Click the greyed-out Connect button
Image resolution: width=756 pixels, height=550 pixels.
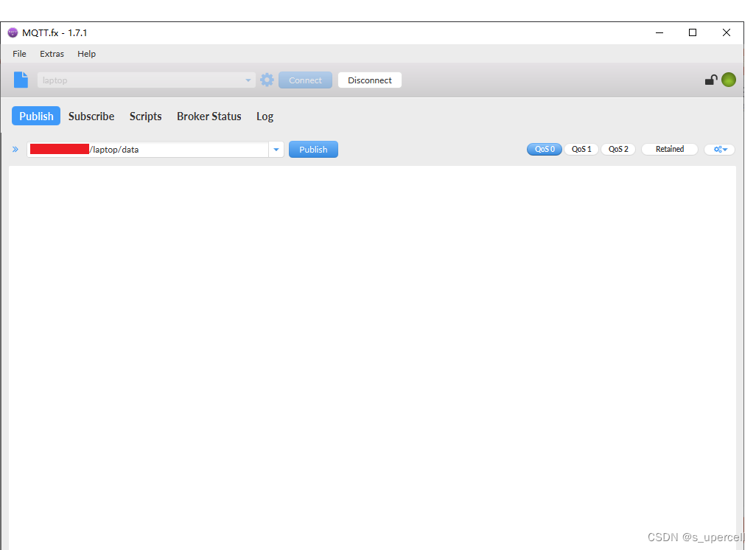pyautogui.click(x=305, y=80)
